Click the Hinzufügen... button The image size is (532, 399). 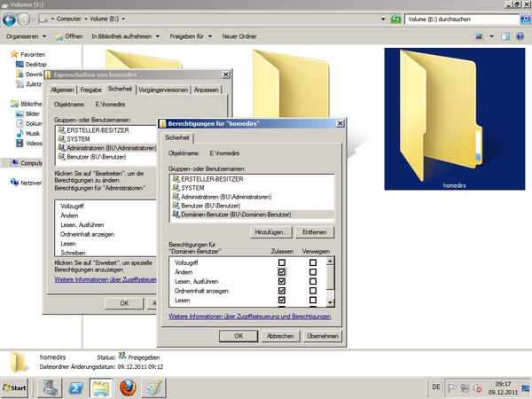272,231
